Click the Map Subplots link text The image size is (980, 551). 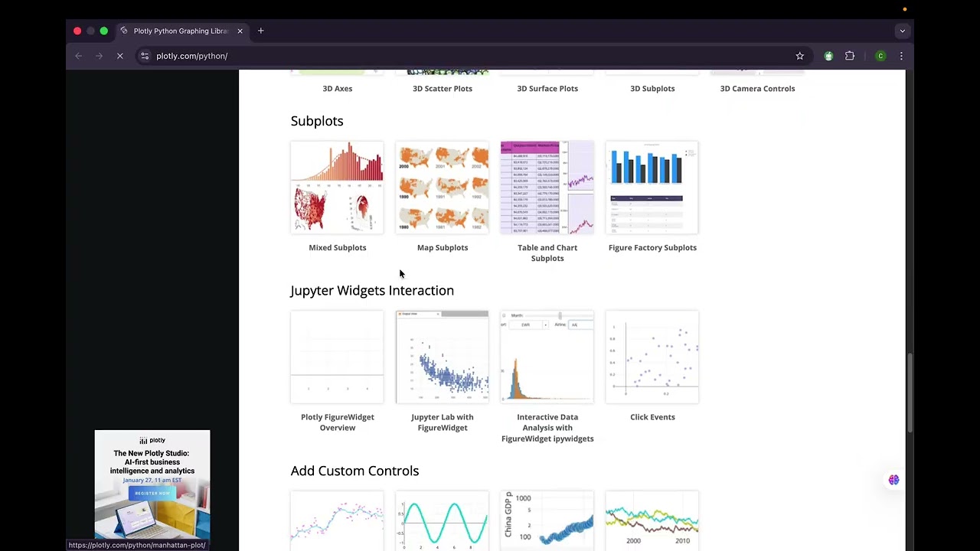[443, 247]
